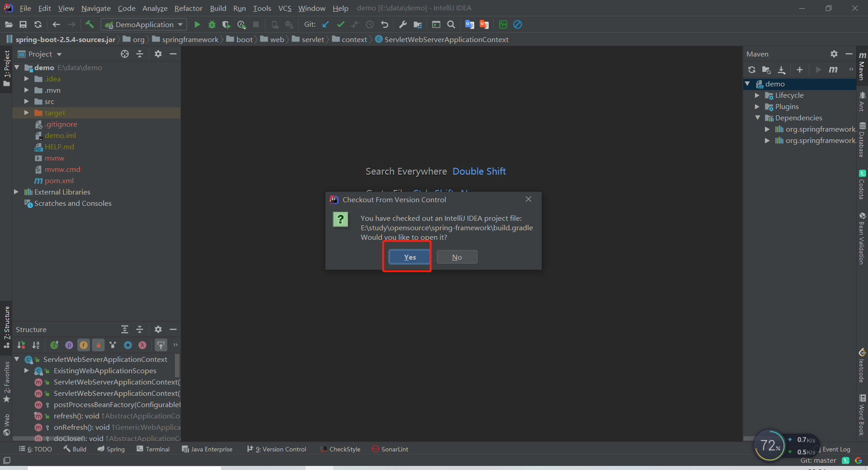Image resolution: width=868 pixels, height=470 pixels.
Task: Run DemoApplication with the green play icon
Action: coord(197,24)
